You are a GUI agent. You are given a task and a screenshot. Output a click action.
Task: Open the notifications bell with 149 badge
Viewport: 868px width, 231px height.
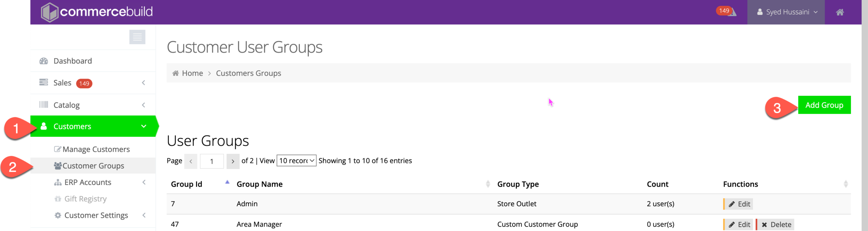pos(729,12)
